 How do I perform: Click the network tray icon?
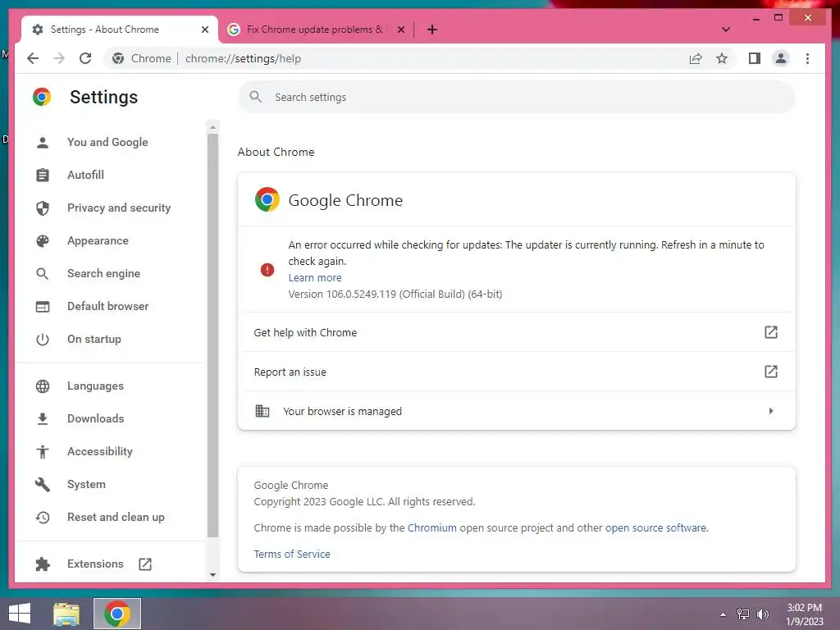(743, 614)
